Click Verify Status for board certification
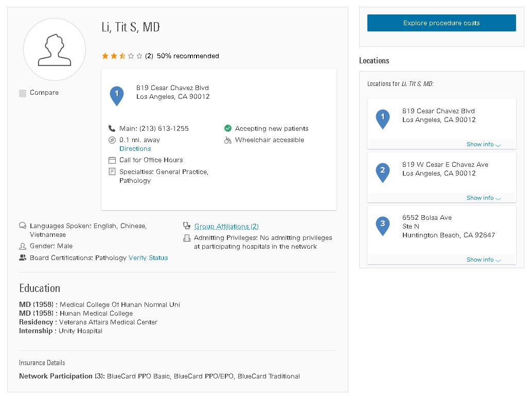The width and height of the screenshot is (532, 397). coord(148,258)
